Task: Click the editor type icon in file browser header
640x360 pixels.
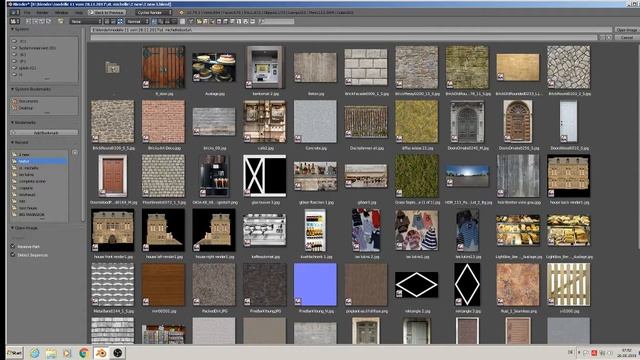Action: [x=15, y=21]
